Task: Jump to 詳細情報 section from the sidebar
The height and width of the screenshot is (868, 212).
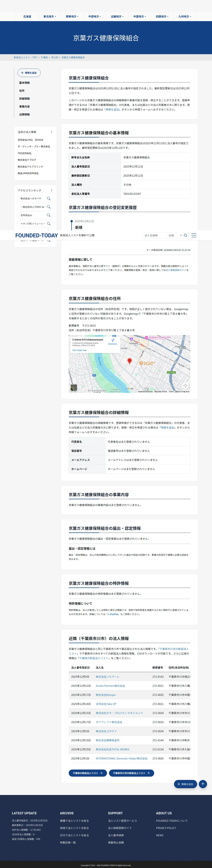Action: (25, 99)
